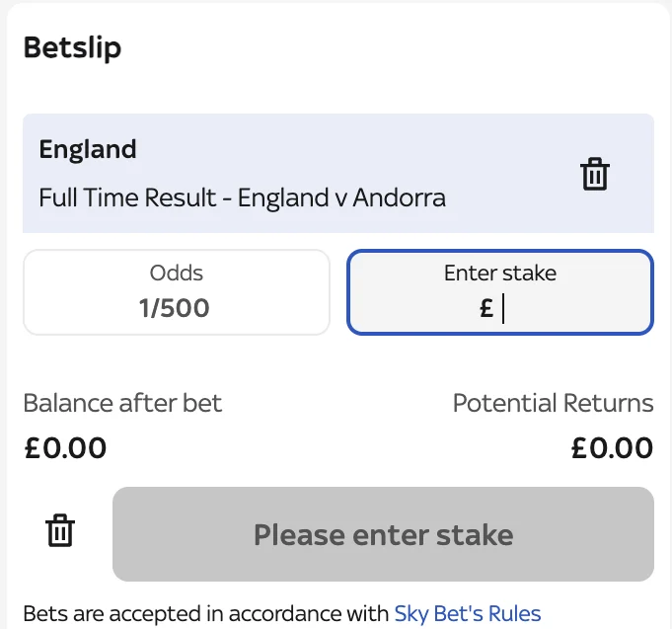This screenshot has height=629, width=672.
Task: Select the Odds 1/500 box
Action: tap(176, 291)
